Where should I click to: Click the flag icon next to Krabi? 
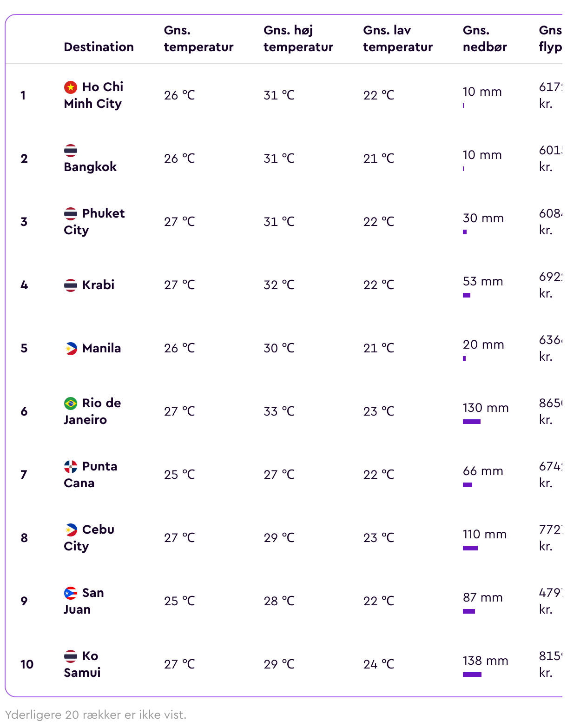tap(70, 285)
